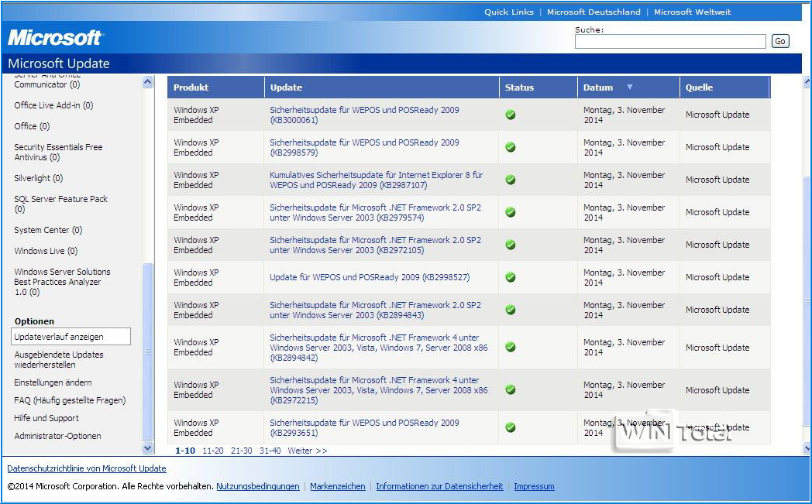The height and width of the screenshot is (504, 812).
Task: Click green status icon for KB2972215 row
Action: (511, 389)
